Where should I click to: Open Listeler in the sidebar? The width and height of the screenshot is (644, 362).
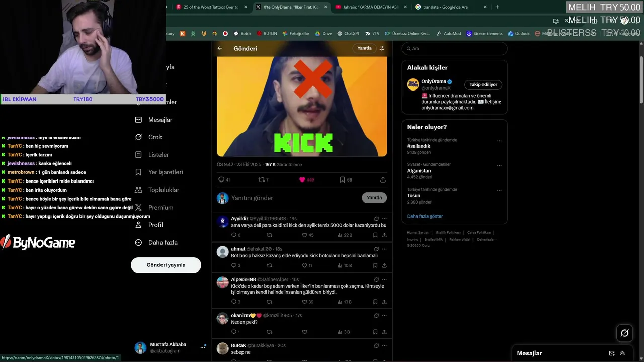pyautogui.click(x=152, y=155)
